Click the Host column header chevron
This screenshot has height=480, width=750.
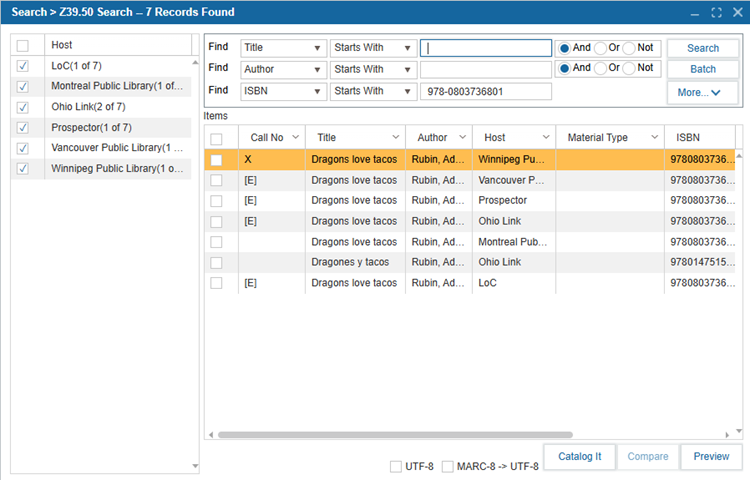(546, 138)
